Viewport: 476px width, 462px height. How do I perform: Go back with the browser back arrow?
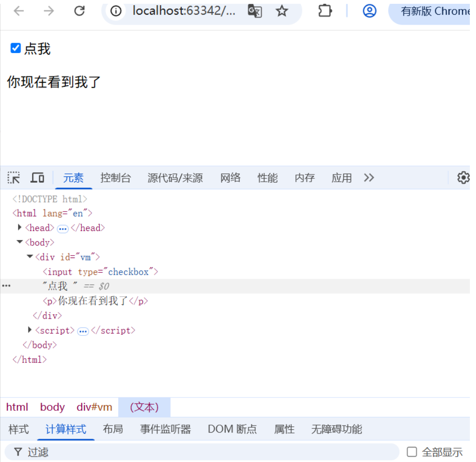point(19,11)
